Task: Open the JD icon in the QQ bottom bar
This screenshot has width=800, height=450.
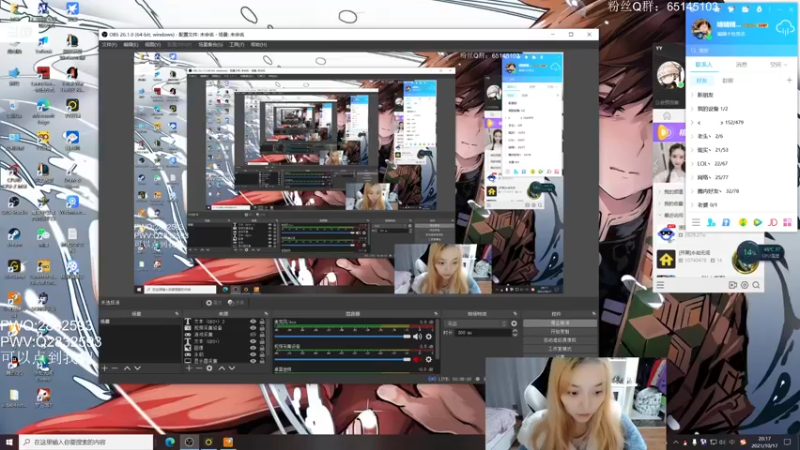Action: tap(772, 222)
